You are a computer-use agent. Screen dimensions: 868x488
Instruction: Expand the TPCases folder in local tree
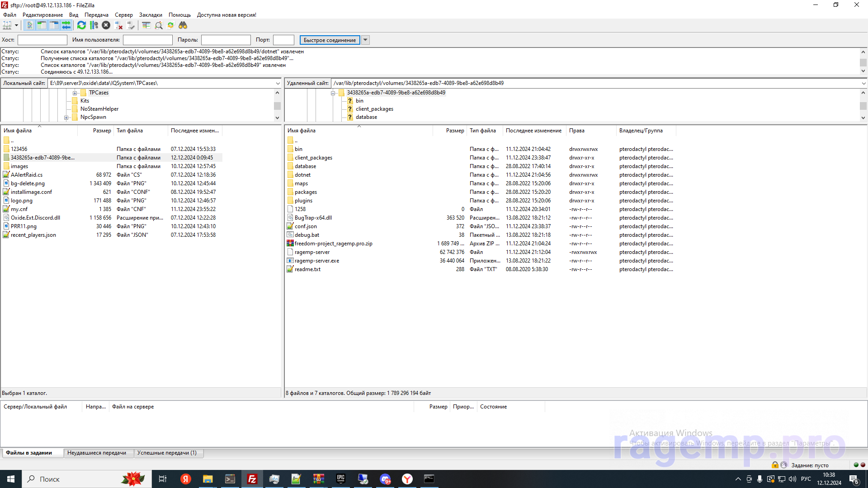75,93
